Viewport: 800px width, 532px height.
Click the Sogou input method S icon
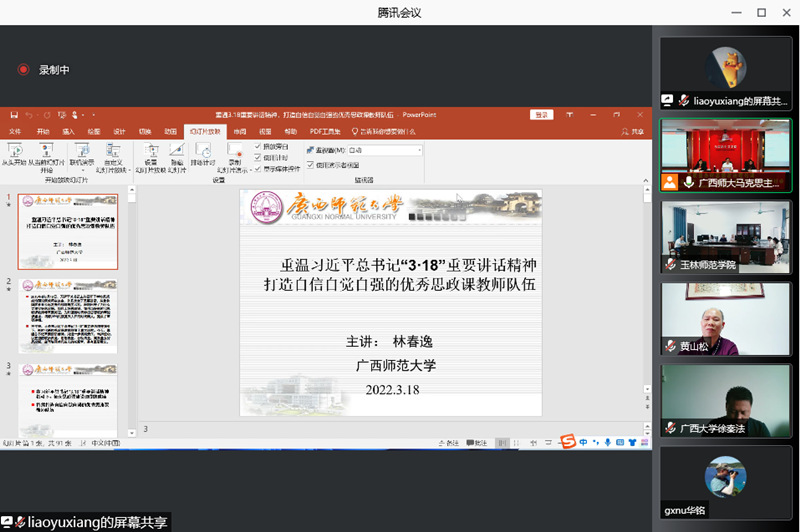coord(567,442)
